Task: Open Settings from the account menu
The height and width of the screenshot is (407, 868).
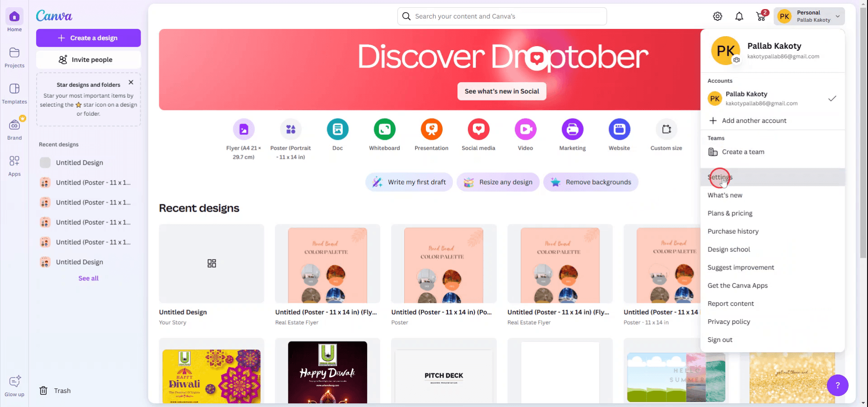Action: (772, 177)
